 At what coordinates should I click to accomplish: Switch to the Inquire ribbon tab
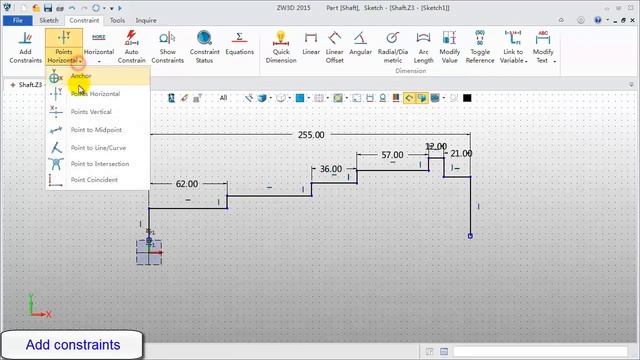146,20
